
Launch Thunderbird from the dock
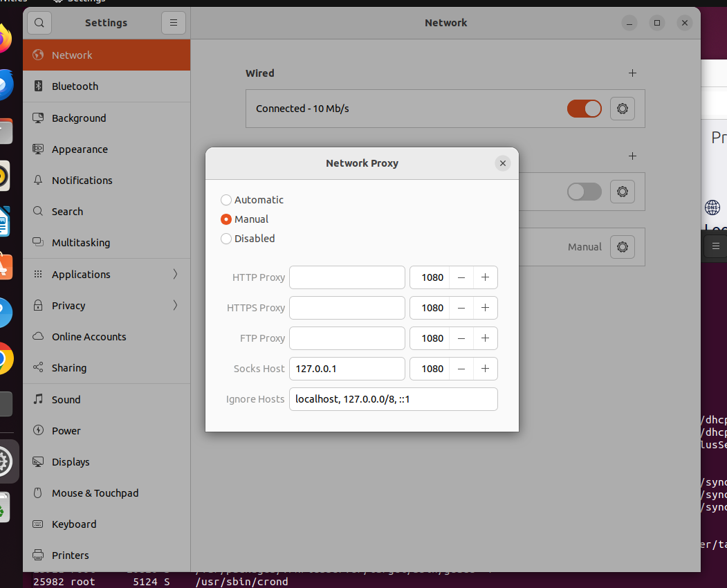5,85
